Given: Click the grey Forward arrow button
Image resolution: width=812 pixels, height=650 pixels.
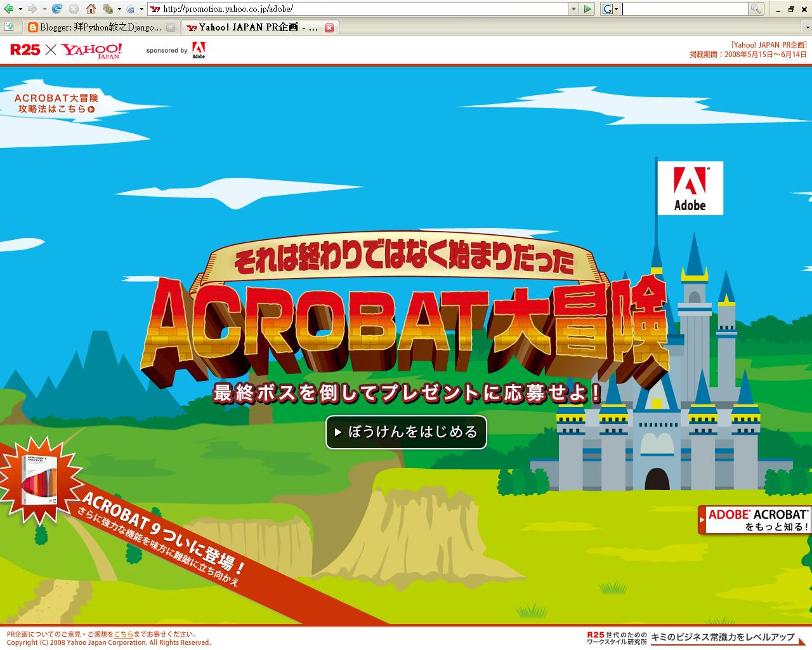Looking at the screenshot, I should pos(32,9).
